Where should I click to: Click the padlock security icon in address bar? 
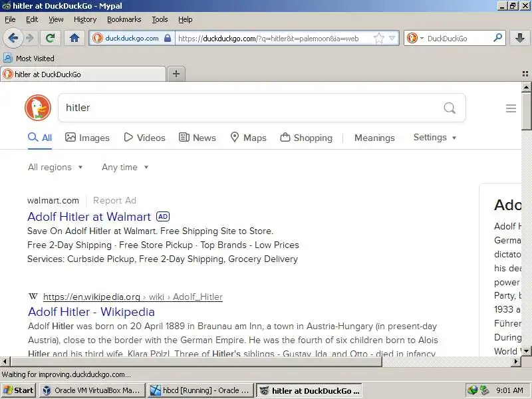pos(168,38)
